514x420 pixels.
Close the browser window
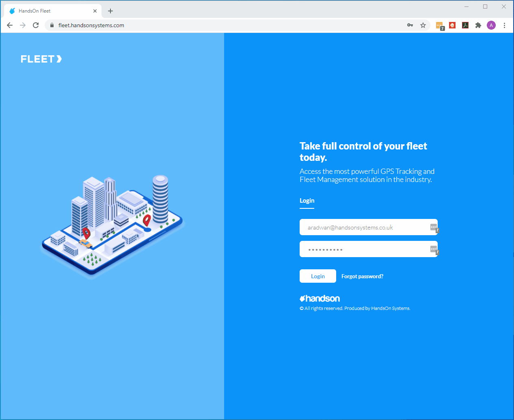pos(504,6)
